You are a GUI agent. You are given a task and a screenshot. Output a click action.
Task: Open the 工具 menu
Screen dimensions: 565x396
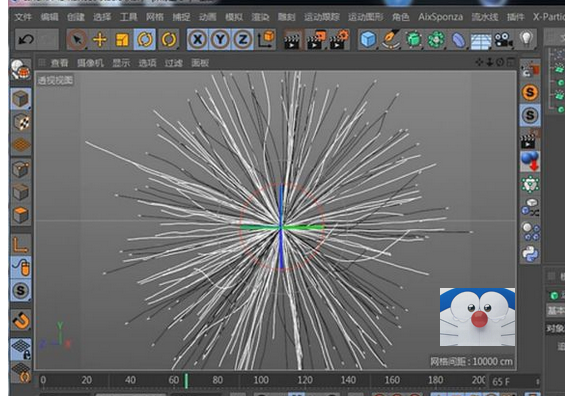click(128, 17)
